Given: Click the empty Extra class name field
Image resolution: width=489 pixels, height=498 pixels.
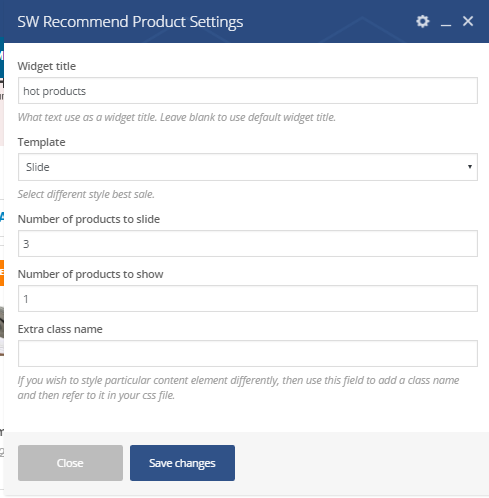Looking at the screenshot, I should (248, 354).
